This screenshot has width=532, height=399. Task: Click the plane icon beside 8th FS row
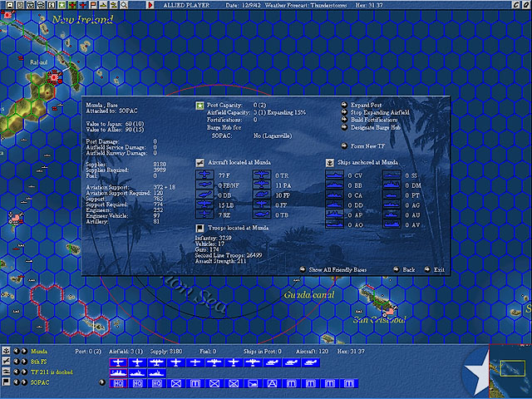click(6, 362)
